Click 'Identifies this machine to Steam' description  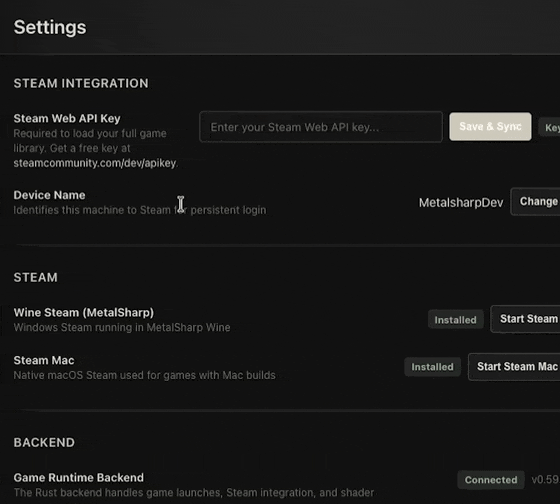[x=140, y=210]
